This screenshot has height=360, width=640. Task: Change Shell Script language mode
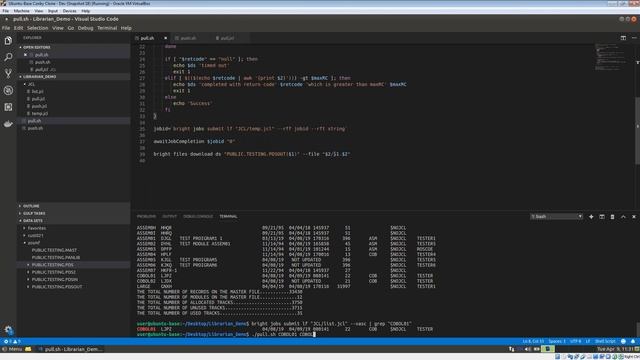tap(605, 341)
